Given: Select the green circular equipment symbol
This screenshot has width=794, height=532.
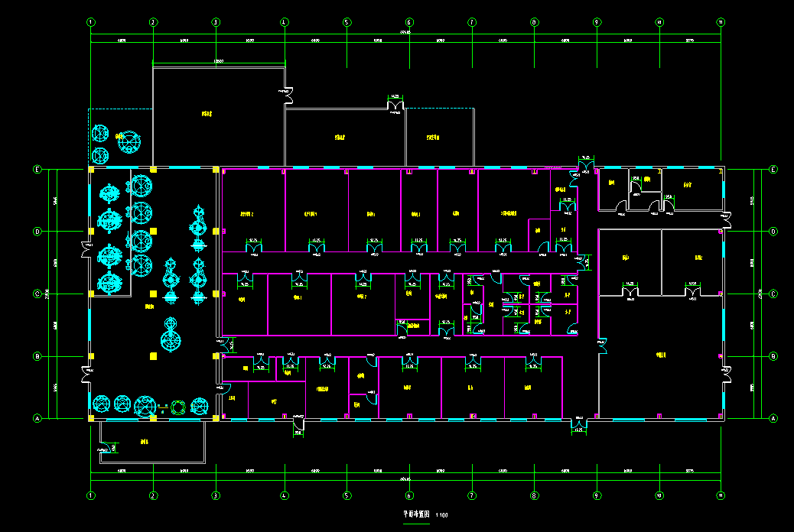Looking at the screenshot, I should click(178, 407).
